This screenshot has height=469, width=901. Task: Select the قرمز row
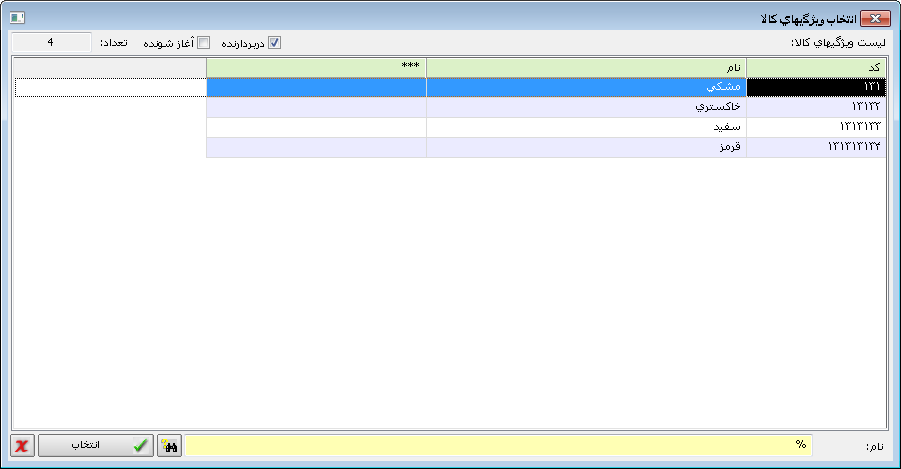click(586, 147)
